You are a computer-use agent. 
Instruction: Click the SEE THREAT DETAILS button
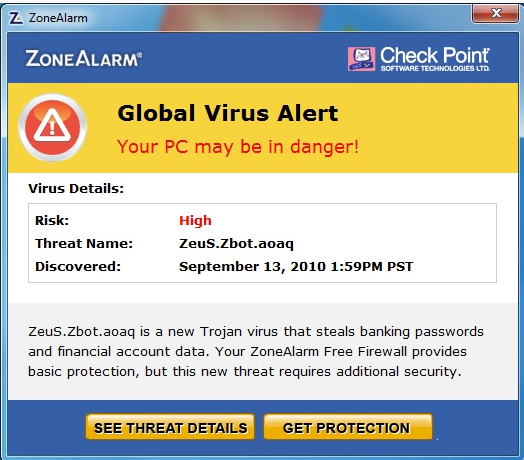[x=170, y=427]
